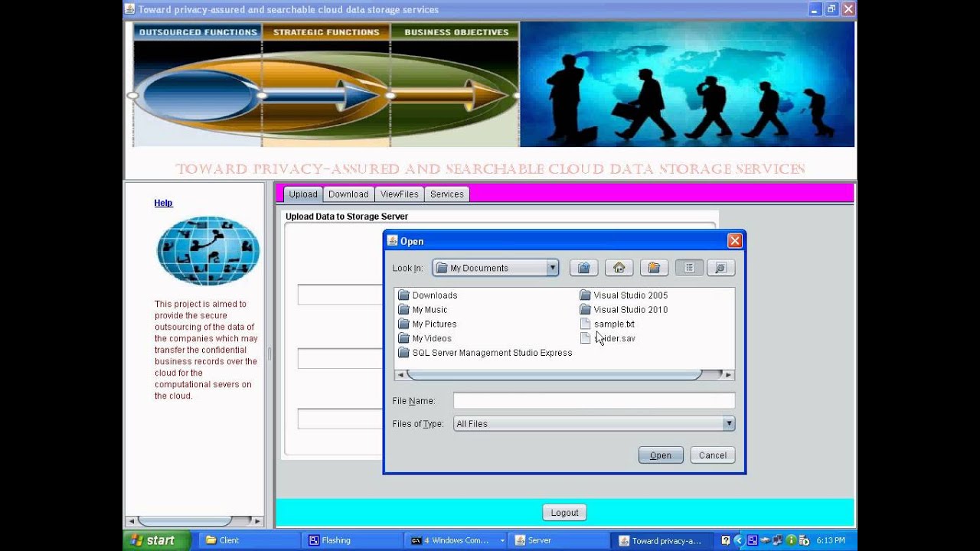Open the Services tab
980x551 pixels.
point(447,194)
